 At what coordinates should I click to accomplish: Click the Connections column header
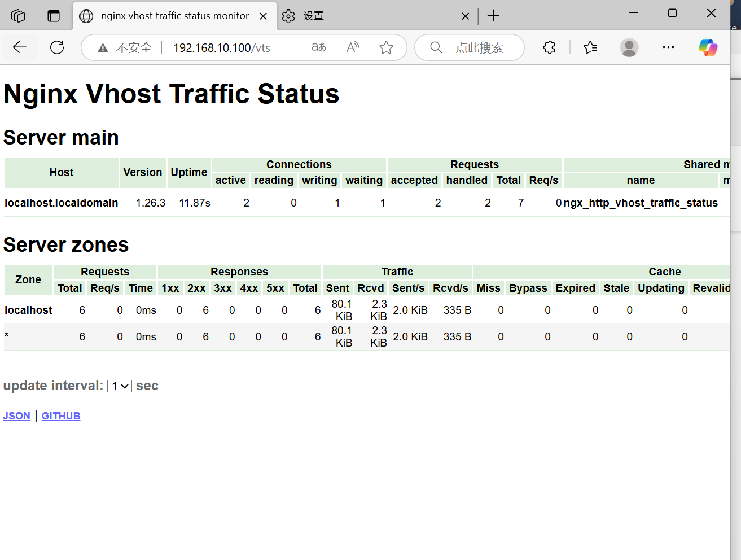299,164
